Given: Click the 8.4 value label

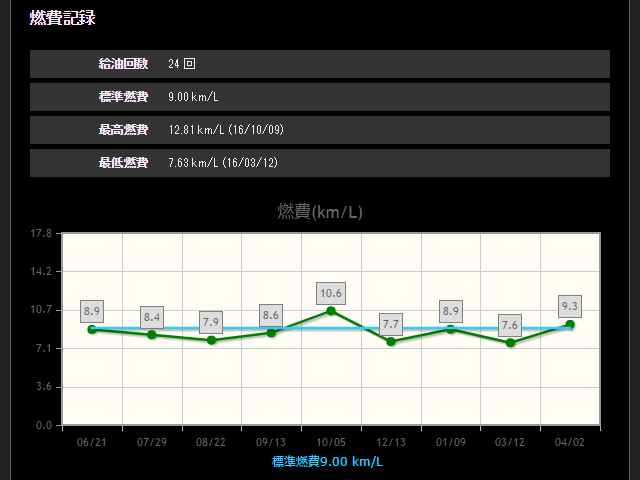Looking at the screenshot, I should pos(152,317).
